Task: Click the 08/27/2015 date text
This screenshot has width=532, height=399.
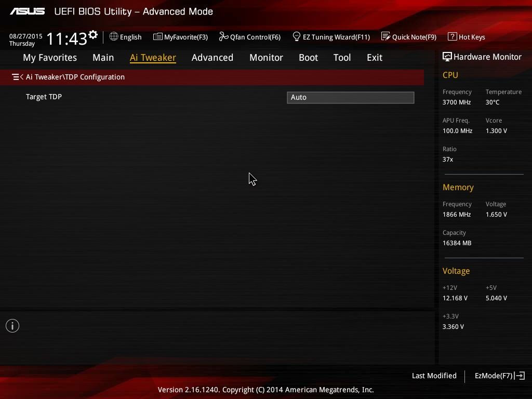Action: pos(26,36)
